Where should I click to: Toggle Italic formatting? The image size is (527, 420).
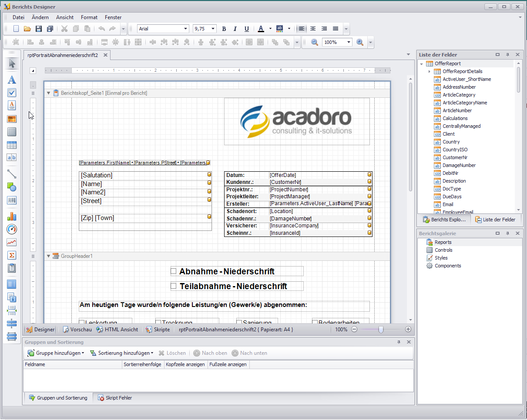(x=235, y=29)
